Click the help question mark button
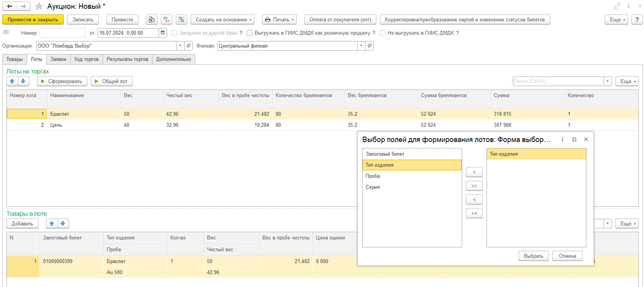The width and height of the screenshot is (644, 287). pyautogui.click(x=637, y=19)
